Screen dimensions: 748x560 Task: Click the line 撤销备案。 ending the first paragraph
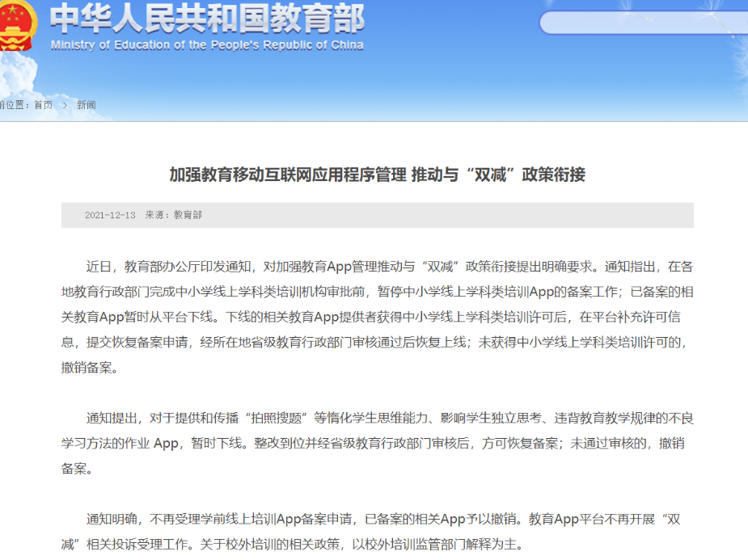point(90,368)
